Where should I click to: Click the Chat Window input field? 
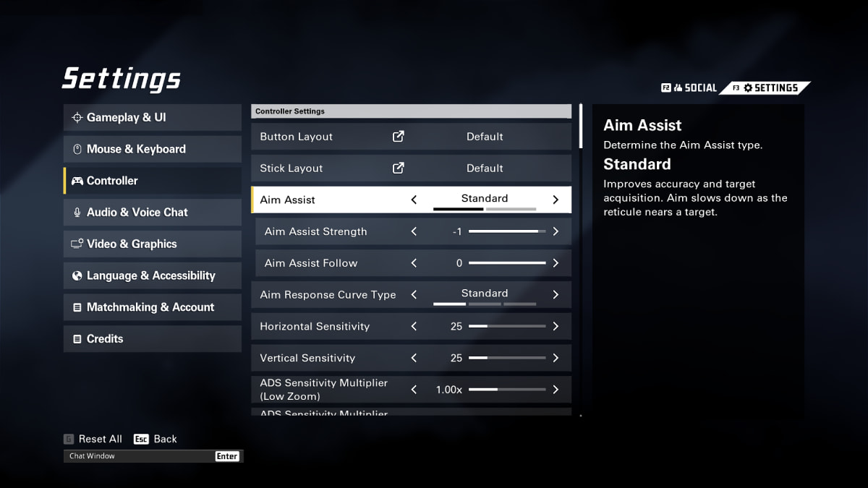pyautogui.click(x=139, y=456)
